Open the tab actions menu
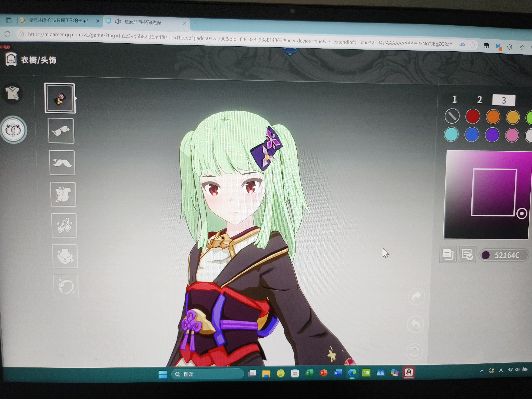This screenshot has width=532, height=399. tap(9, 20)
